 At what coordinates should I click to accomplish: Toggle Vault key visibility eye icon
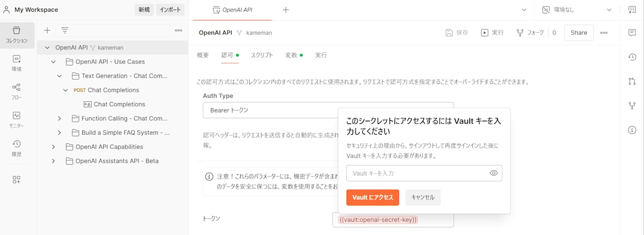[494, 173]
